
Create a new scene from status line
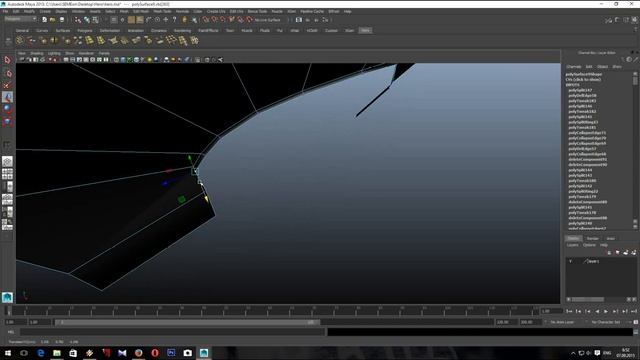tap(44, 20)
